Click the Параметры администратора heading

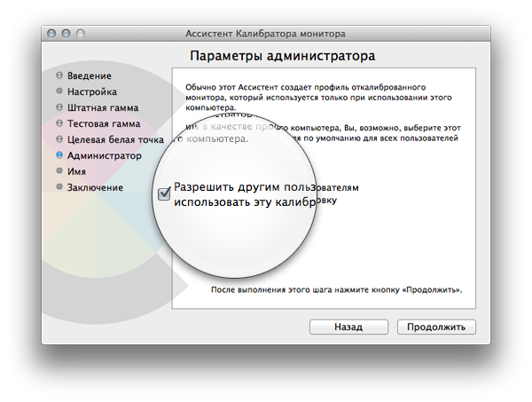tap(283, 56)
